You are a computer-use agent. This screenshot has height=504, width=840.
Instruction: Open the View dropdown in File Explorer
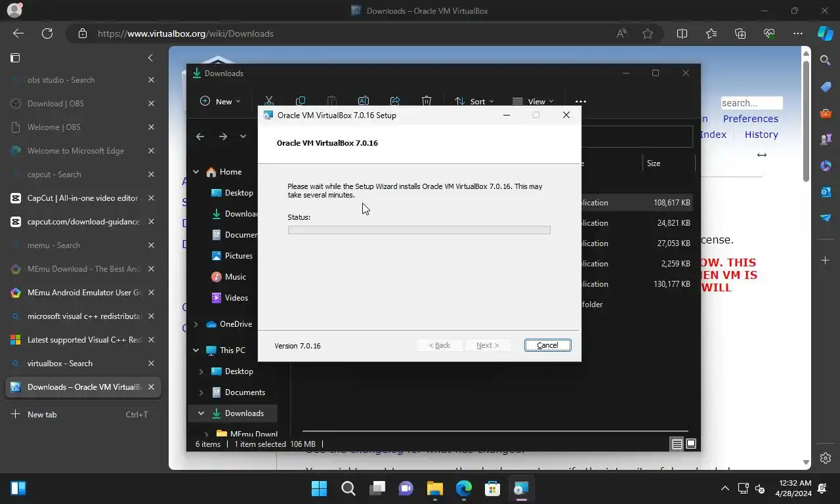pos(533,101)
